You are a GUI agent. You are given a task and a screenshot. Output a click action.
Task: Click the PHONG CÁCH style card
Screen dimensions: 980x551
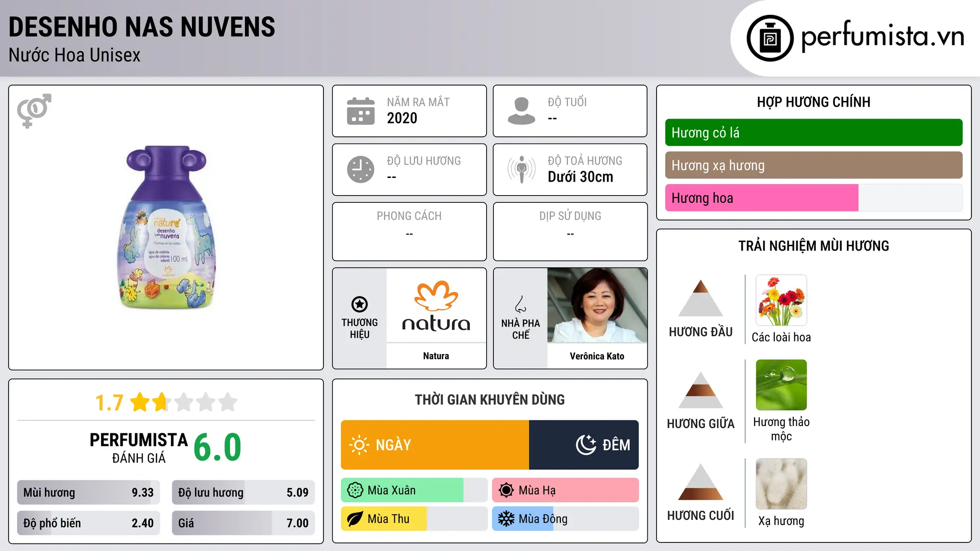coord(410,231)
